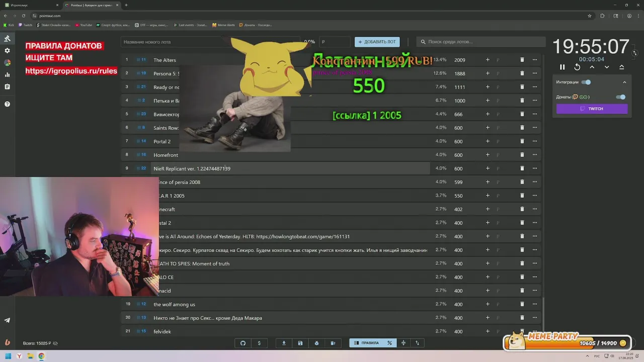The height and width of the screenshot is (362, 644).
Task: Click the sort arrows icon in bottom toolbar
Action: pos(417,343)
